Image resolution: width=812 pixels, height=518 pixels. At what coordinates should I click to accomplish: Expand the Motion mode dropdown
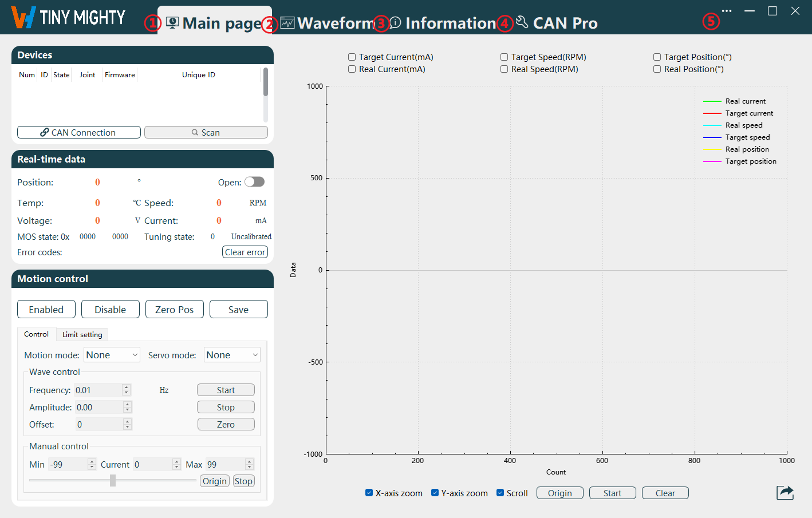coord(112,355)
